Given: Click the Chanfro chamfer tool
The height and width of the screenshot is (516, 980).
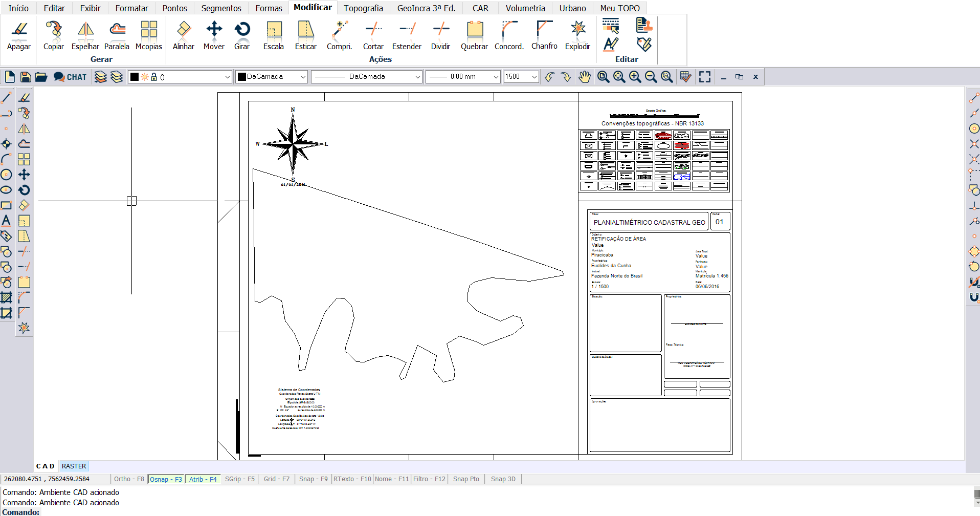Looking at the screenshot, I should [x=544, y=36].
